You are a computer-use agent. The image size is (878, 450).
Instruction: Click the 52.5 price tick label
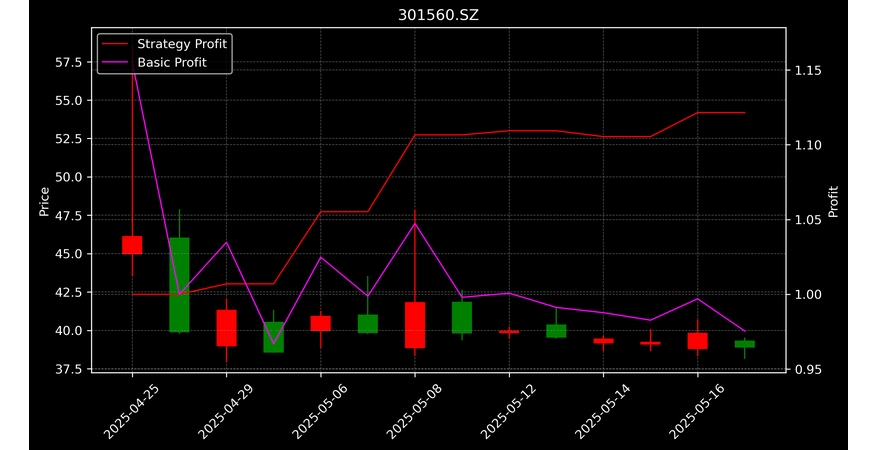tap(68, 139)
